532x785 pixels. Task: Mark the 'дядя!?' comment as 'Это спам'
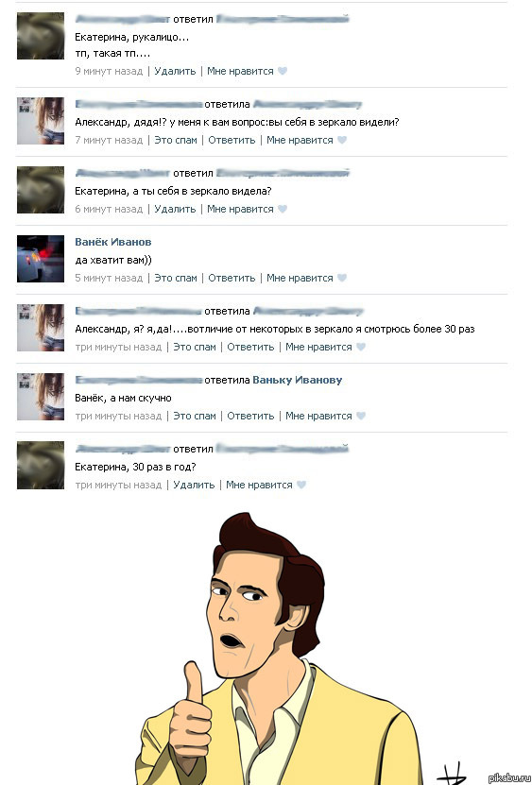pyautogui.click(x=176, y=140)
